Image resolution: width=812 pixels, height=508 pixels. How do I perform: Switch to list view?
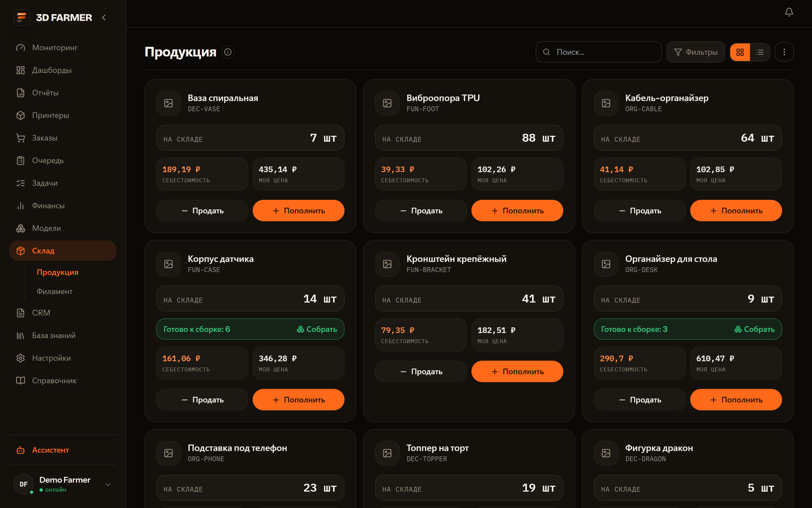(x=760, y=52)
